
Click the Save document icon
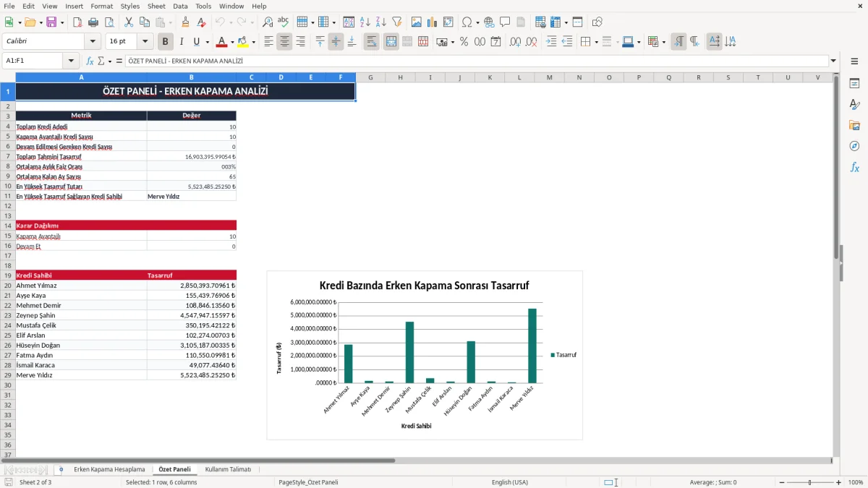51,22
